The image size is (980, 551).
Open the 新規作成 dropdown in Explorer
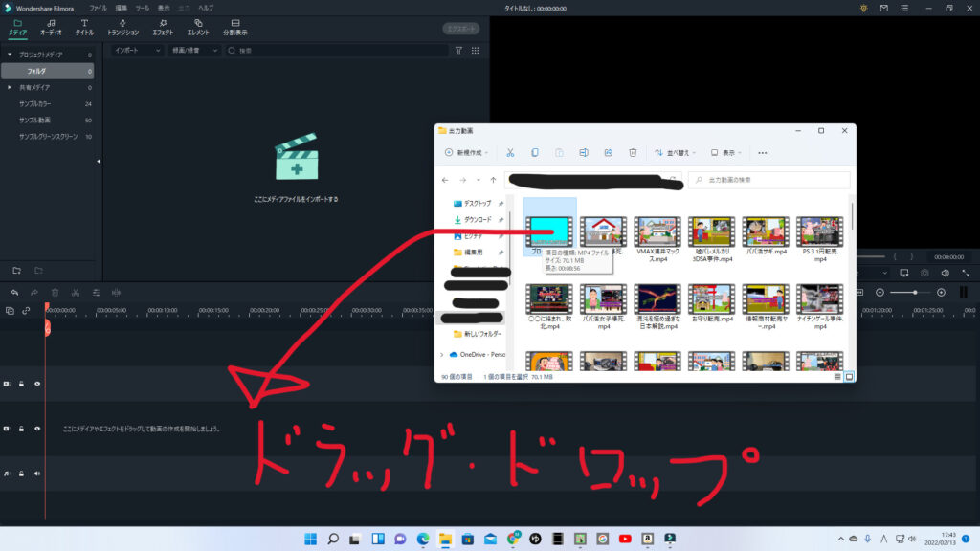click(466, 152)
